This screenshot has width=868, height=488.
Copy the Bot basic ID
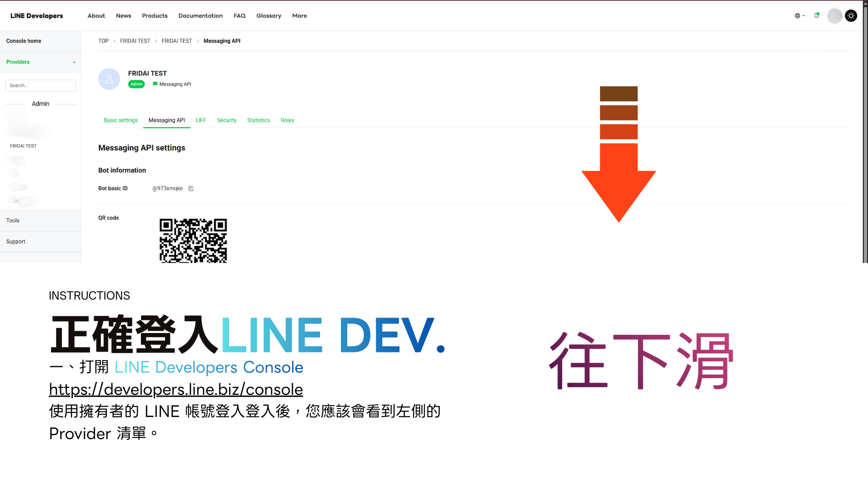pyautogui.click(x=191, y=188)
